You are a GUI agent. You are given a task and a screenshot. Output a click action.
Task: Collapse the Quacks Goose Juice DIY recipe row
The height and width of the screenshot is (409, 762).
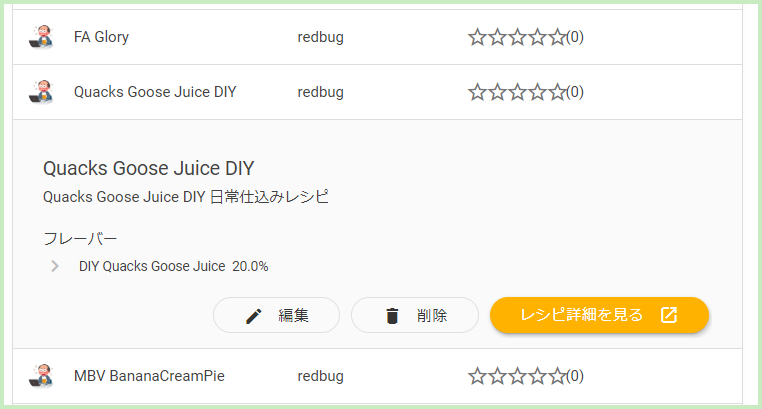pyautogui.click(x=378, y=92)
